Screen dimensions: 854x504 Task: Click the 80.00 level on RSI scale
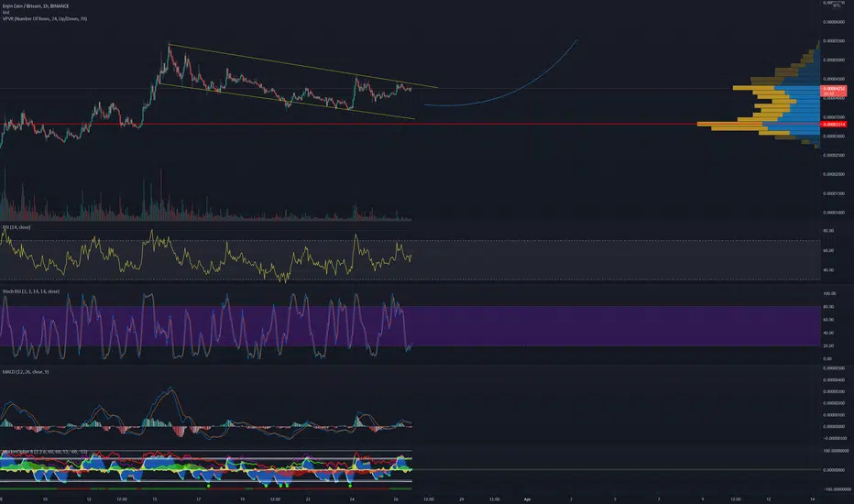point(827,231)
